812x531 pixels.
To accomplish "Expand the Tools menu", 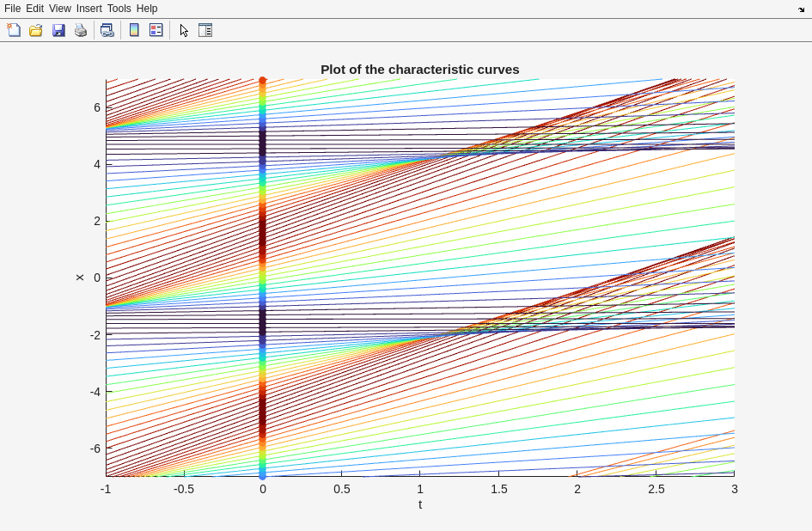I will coord(119,9).
